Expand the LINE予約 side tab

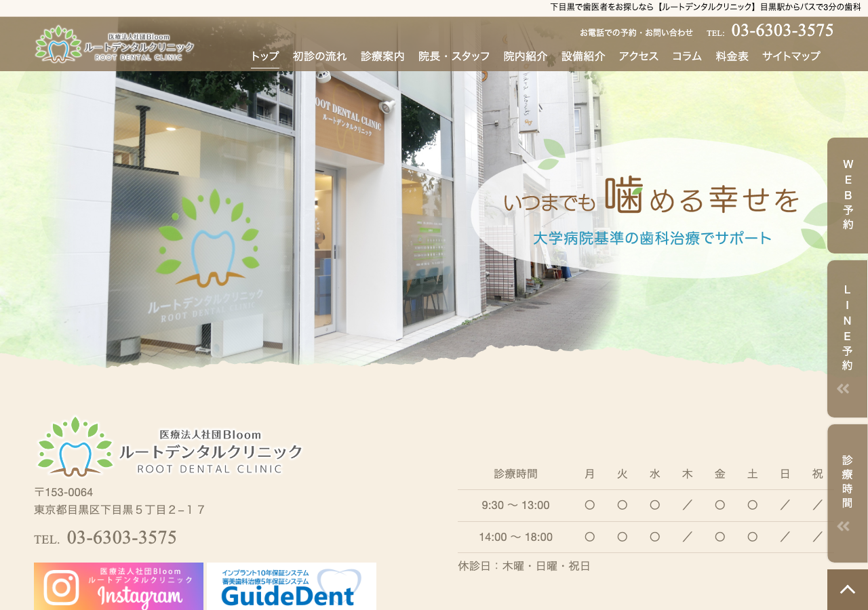848,339
